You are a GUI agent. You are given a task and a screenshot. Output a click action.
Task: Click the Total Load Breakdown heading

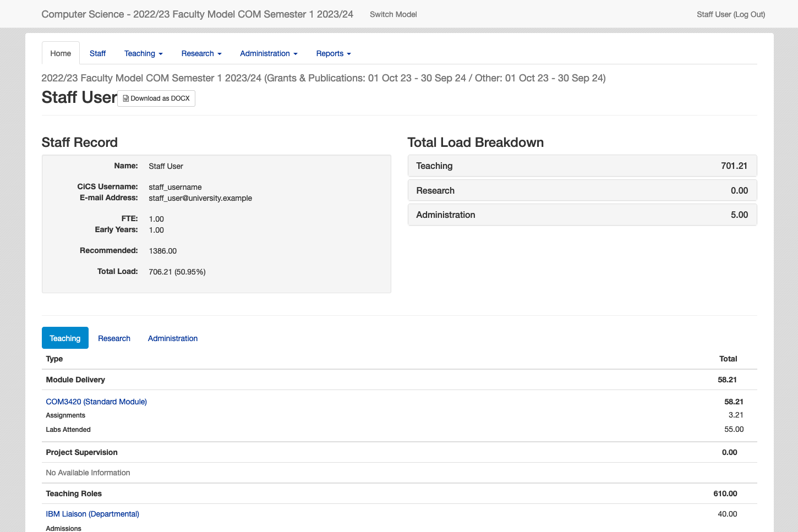[x=475, y=142]
